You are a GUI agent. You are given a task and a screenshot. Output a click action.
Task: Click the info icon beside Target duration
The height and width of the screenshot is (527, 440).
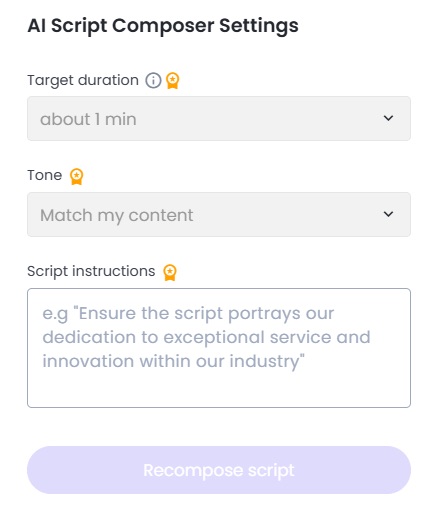153,81
